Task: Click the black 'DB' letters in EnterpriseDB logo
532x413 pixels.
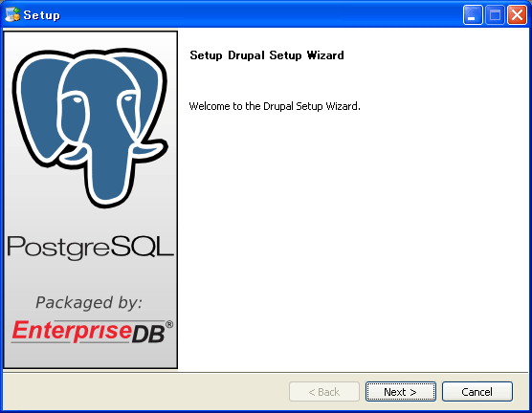Action: tap(148, 334)
